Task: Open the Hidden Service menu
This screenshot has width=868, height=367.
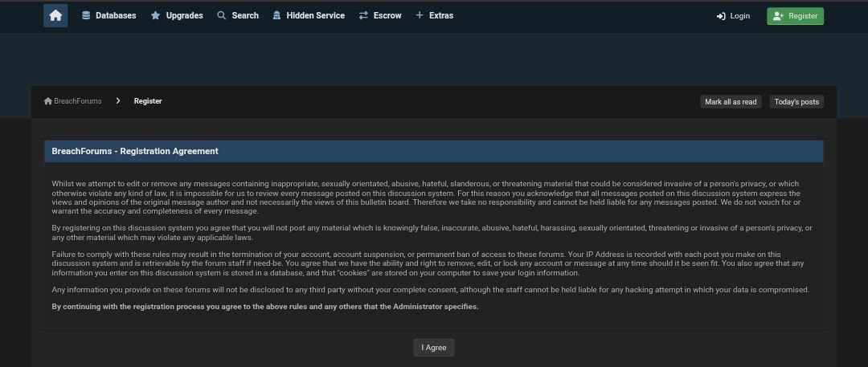Action: coord(309,15)
